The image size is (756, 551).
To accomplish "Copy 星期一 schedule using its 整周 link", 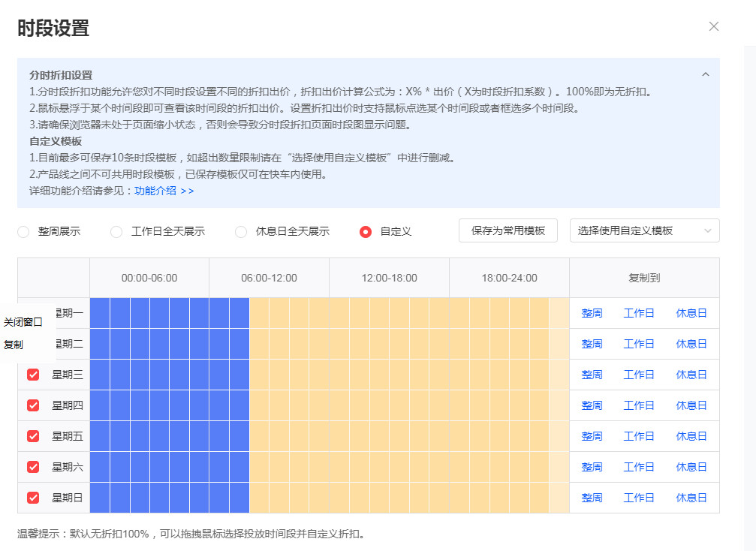I will [x=591, y=312].
